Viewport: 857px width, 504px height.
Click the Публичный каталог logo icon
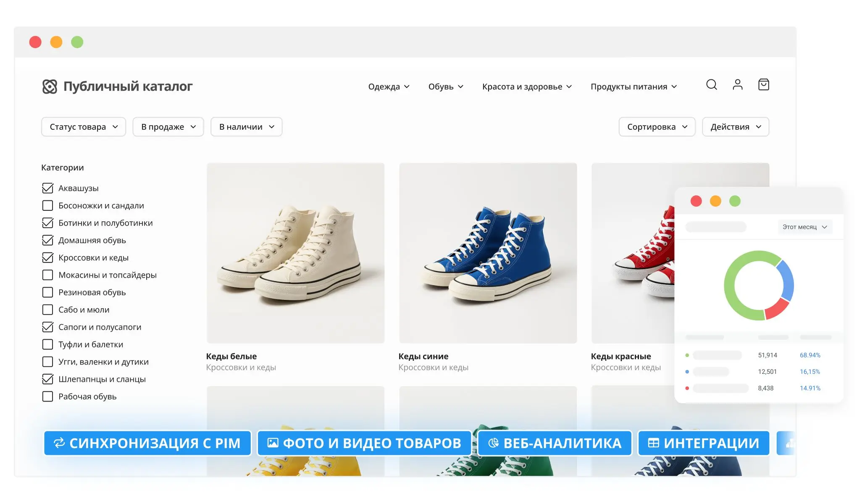[50, 87]
